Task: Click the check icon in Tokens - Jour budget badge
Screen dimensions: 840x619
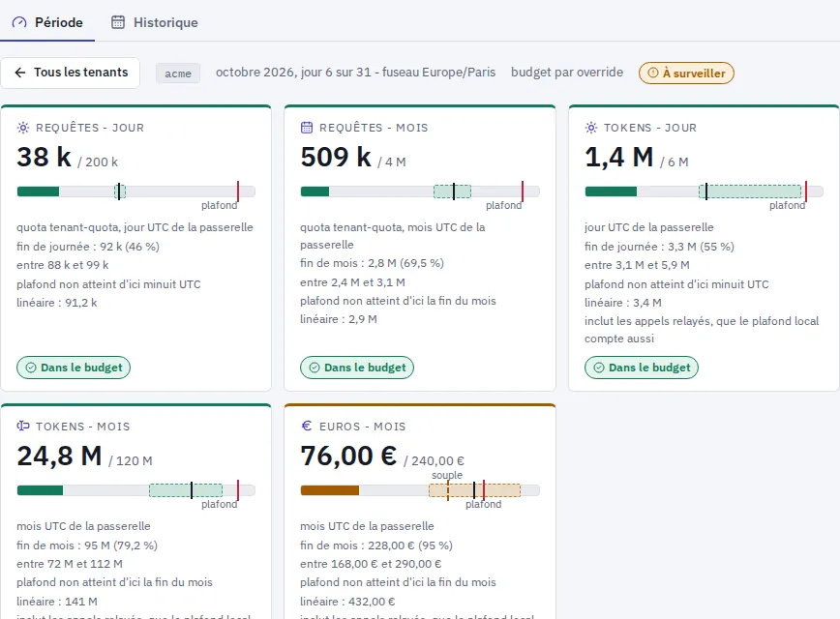Action: point(599,368)
